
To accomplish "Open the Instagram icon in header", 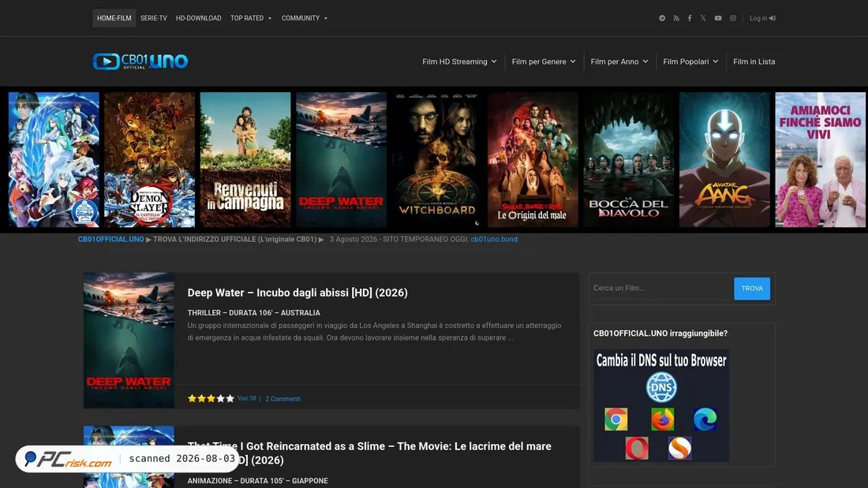I will (x=733, y=18).
